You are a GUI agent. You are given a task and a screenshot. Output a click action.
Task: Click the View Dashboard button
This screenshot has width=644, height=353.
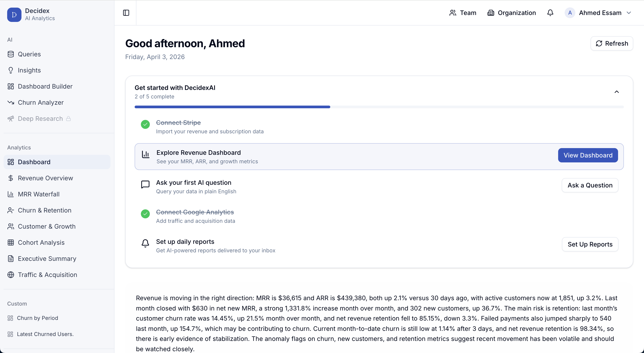tap(588, 155)
